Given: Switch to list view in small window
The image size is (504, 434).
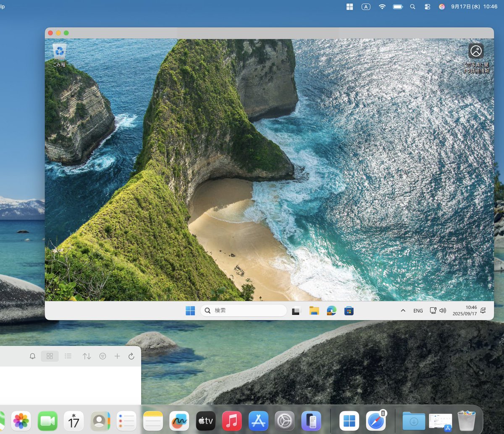Looking at the screenshot, I should (x=68, y=356).
